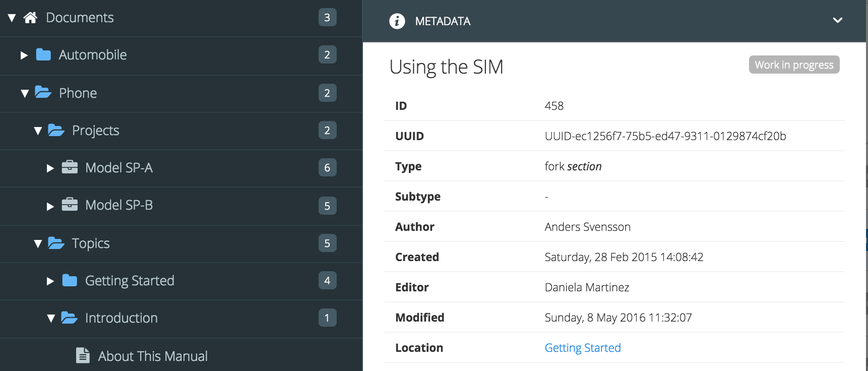
Task: Click the Metadata panel header title
Action: pos(443,21)
